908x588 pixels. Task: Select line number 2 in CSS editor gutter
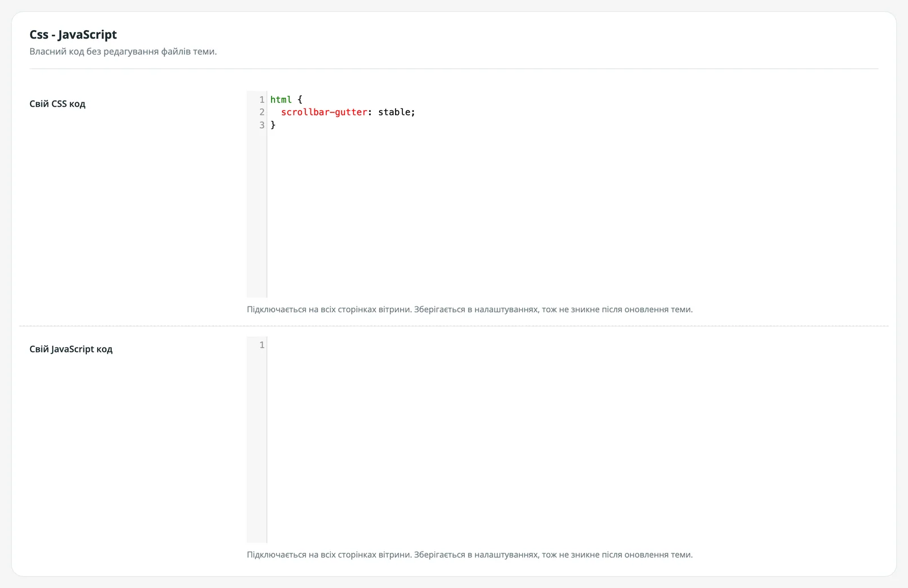click(262, 112)
